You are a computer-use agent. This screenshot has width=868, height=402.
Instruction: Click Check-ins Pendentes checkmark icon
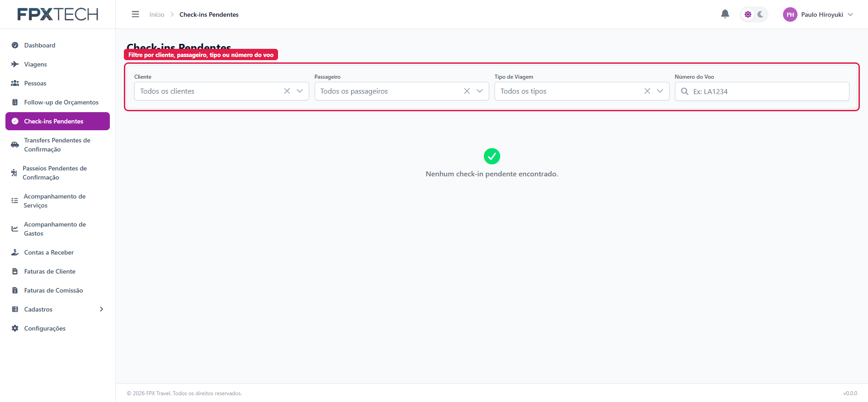[x=15, y=121]
